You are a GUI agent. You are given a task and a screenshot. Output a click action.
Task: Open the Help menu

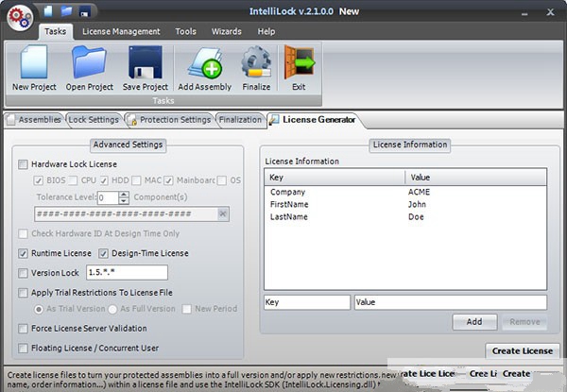pos(266,31)
